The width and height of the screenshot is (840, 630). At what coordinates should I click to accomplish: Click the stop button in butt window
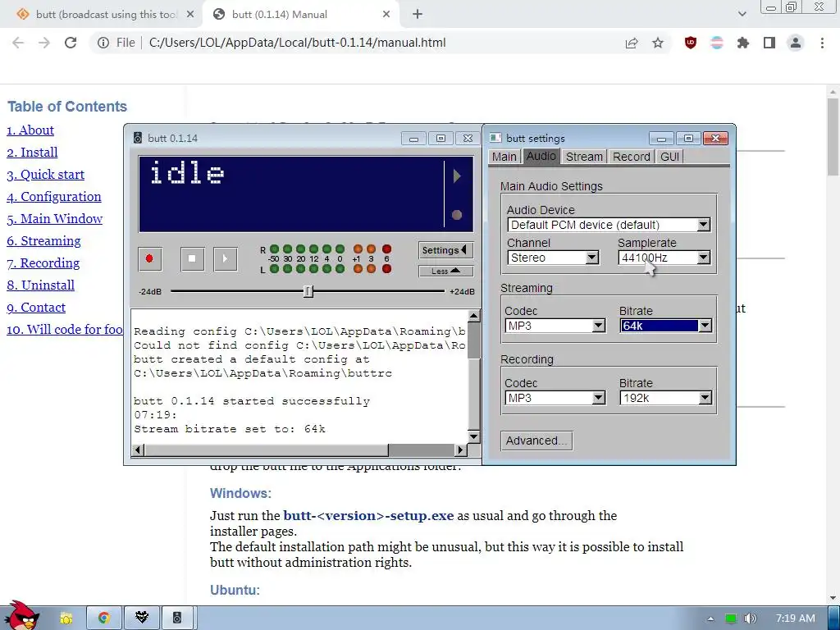(192, 258)
